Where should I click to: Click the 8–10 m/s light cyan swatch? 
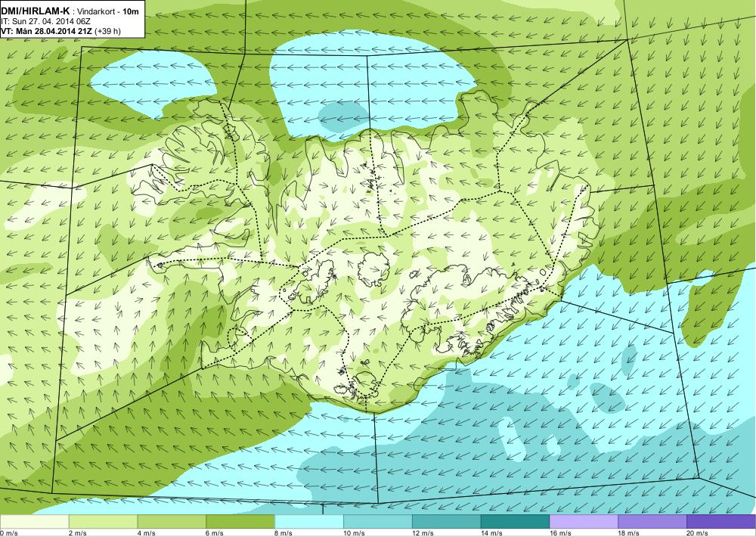tap(309, 522)
